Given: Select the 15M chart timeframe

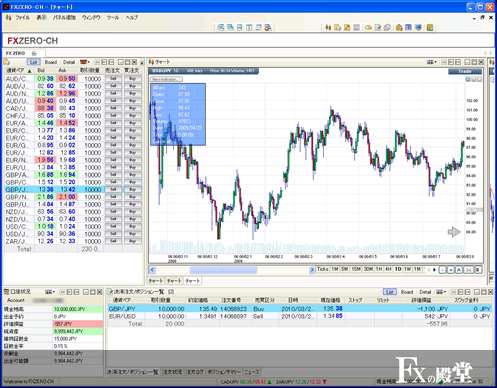Looking at the screenshot, I should pyautogui.click(x=356, y=269).
